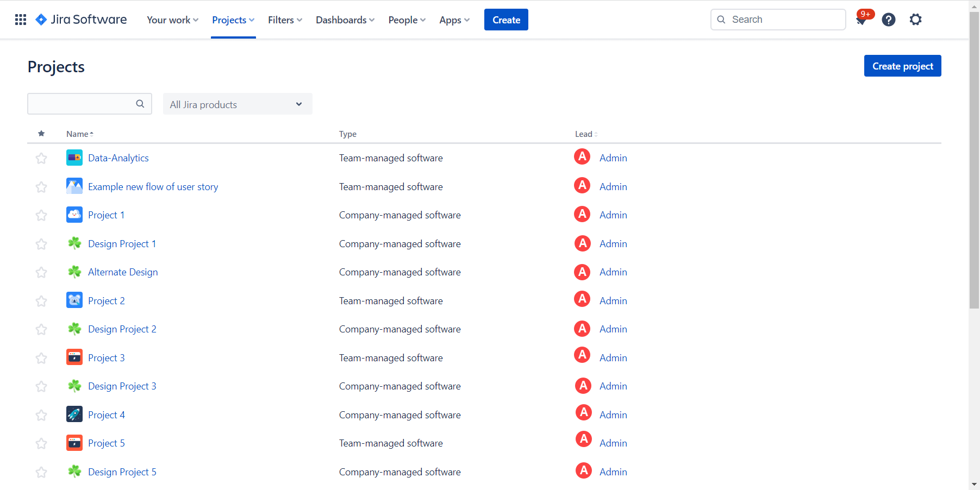Image resolution: width=980 pixels, height=490 pixels.
Task: Open the Atlassian app switcher grid
Action: tap(20, 19)
